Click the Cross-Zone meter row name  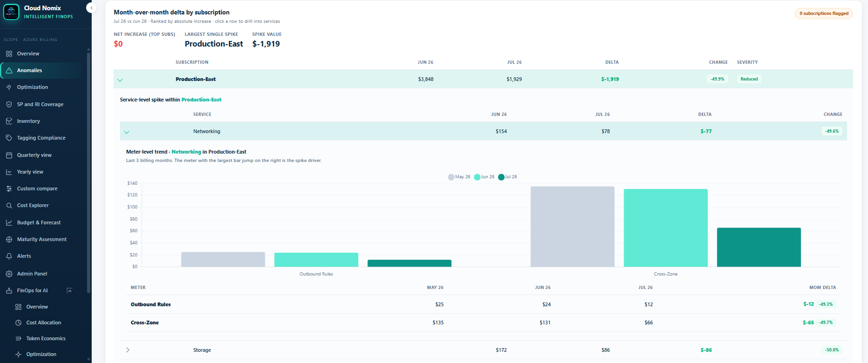point(145,323)
